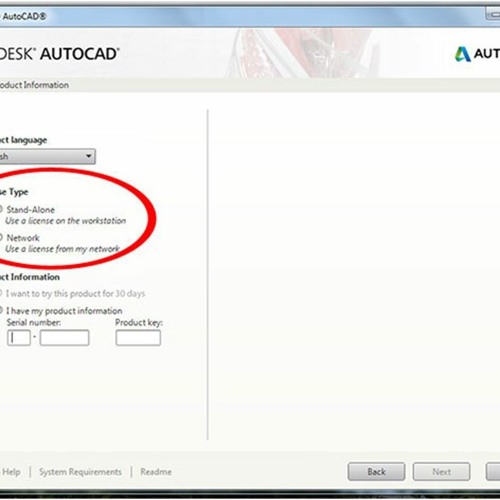Click the Autodesk logo icon
Image resolution: width=500 pixels, height=500 pixels.
tap(463, 54)
